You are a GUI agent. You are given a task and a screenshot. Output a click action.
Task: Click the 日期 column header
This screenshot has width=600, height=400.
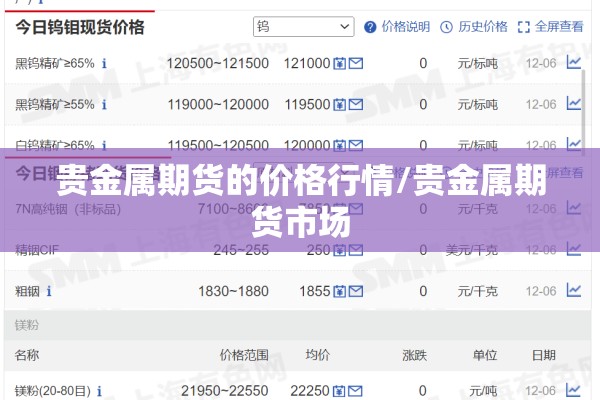click(x=544, y=355)
